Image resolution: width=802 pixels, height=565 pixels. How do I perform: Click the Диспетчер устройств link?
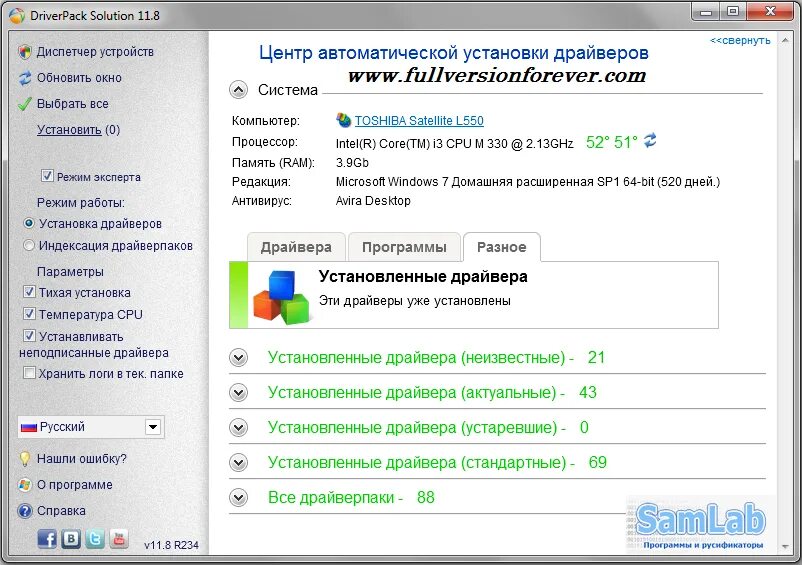click(95, 52)
